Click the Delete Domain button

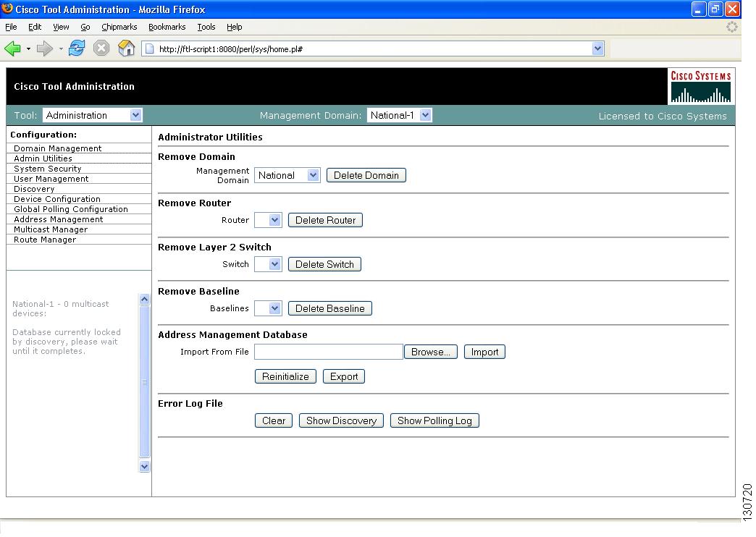click(366, 175)
